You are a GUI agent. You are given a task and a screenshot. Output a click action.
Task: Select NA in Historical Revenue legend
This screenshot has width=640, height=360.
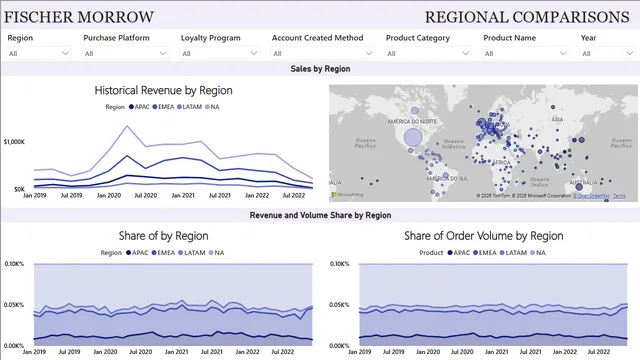point(212,107)
